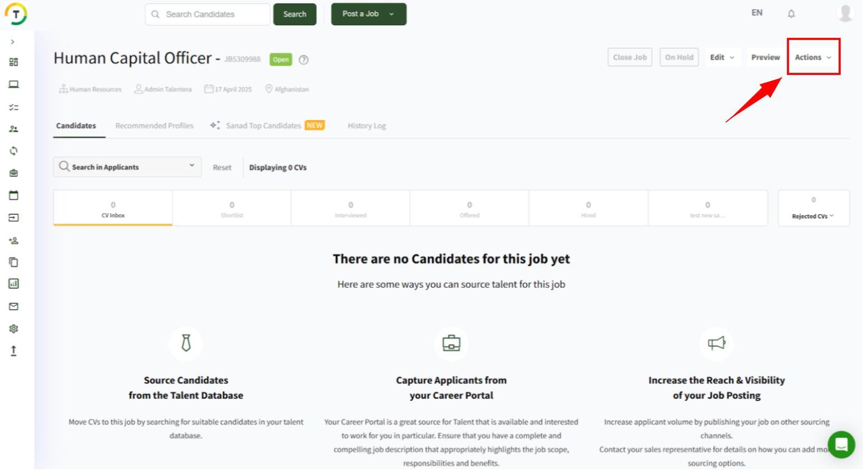Open the Search in Applicants dropdown
This screenshot has width=868, height=473.
pyautogui.click(x=127, y=167)
